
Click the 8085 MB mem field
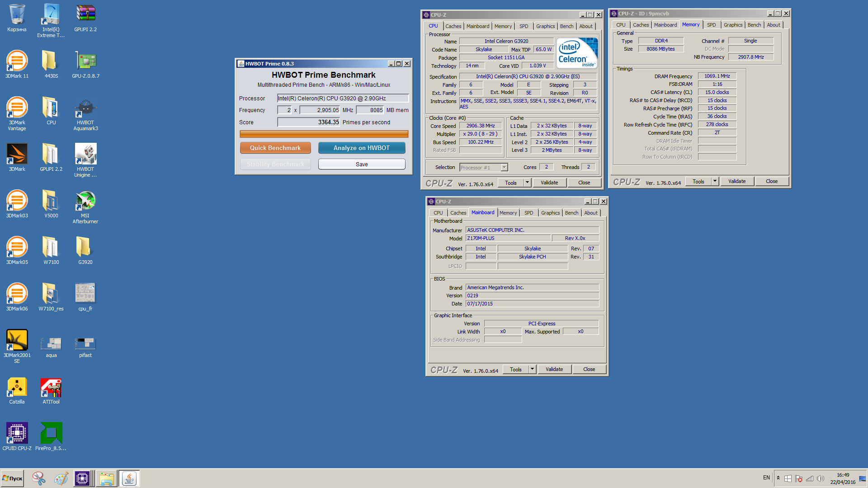point(370,110)
